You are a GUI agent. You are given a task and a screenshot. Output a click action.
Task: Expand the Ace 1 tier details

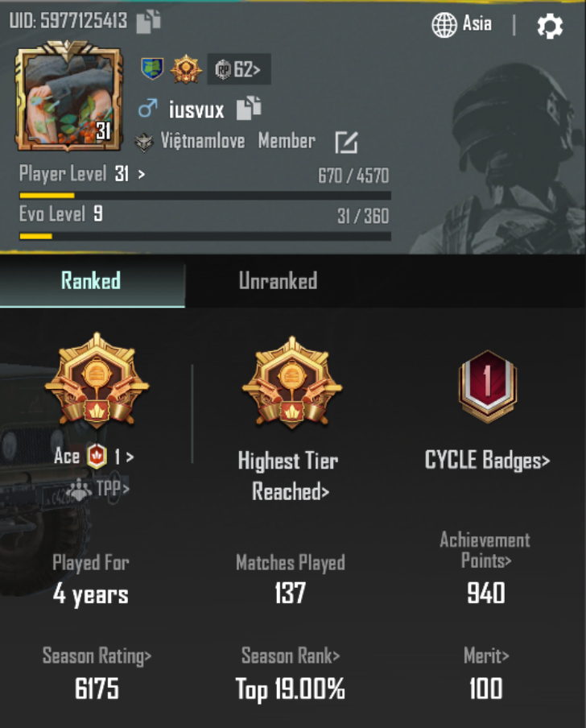pyautogui.click(x=94, y=457)
